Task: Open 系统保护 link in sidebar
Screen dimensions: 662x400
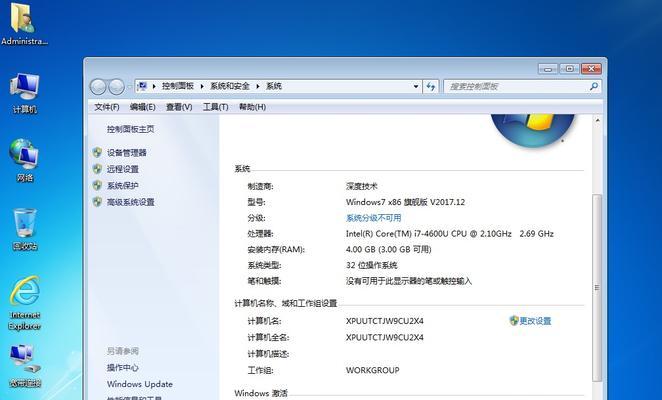Action: point(122,185)
